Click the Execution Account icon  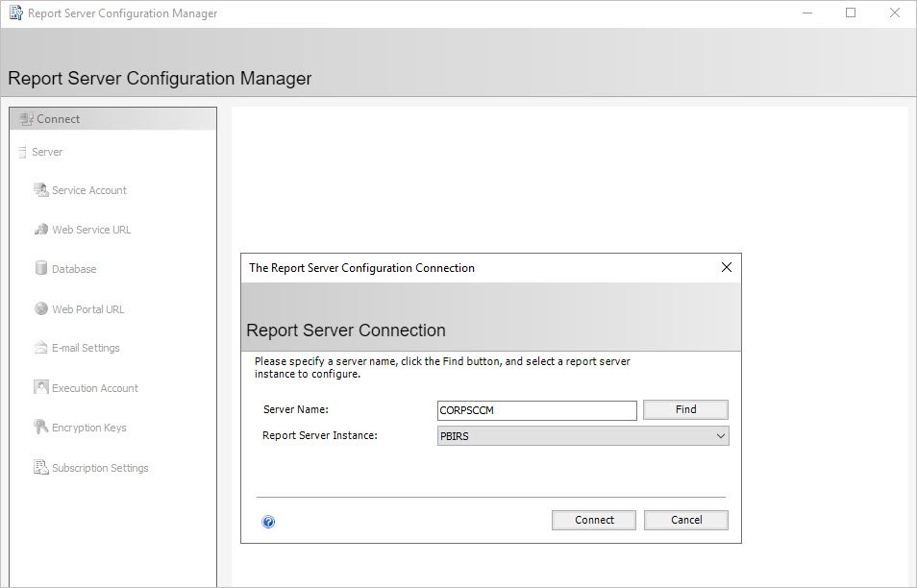coord(41,387)
